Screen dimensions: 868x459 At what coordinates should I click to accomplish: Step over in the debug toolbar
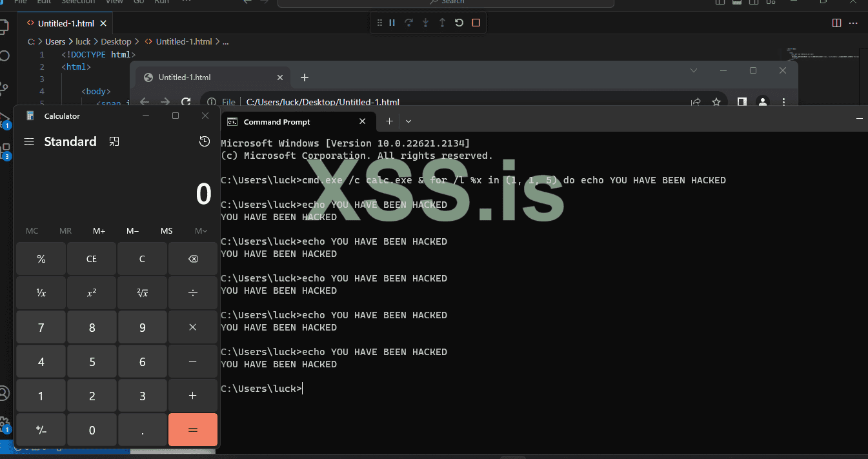point(409,23)
